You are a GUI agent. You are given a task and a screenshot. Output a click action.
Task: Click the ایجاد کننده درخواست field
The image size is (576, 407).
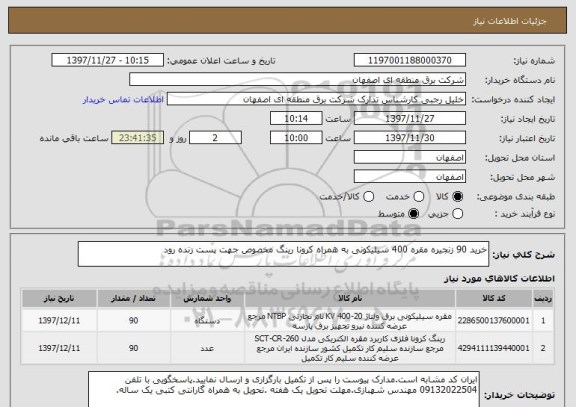click(316, 99)
